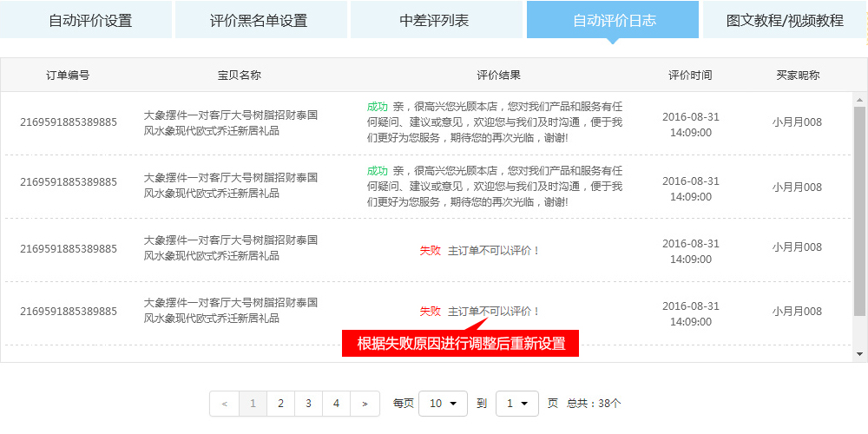868x434 pixels.
Task: Click the scrollbar down arrow
Action: [x=859, y=354]
